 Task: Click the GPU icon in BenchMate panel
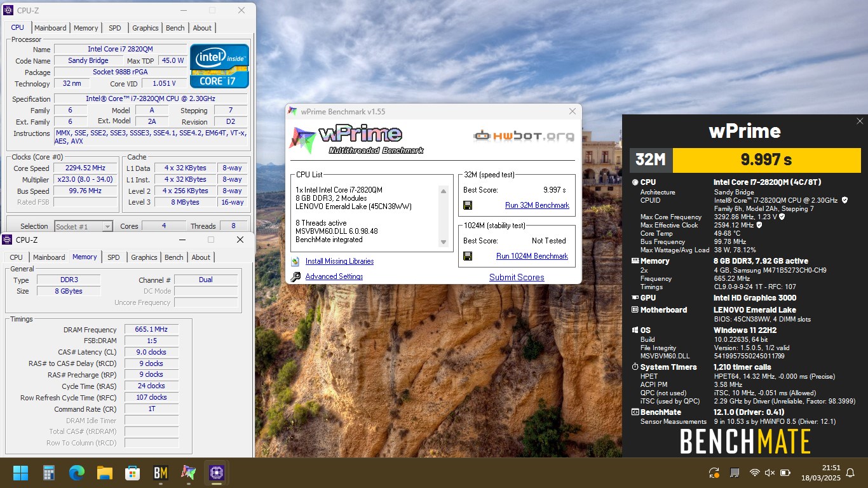coord(635,298)
